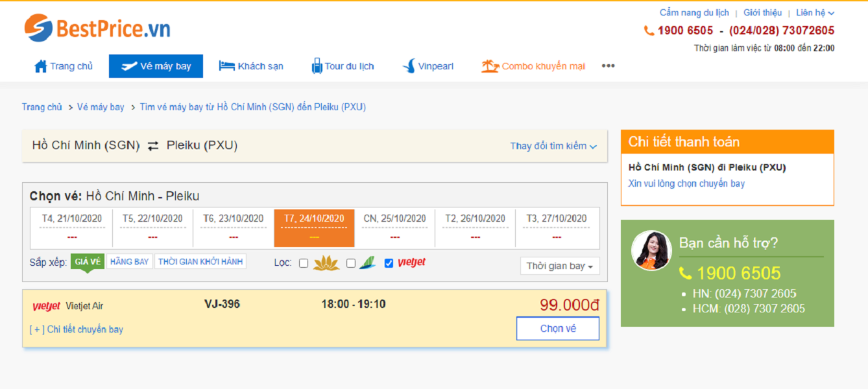The height and width of the screenshot is (389, 868).
Task: Click Chi tiết thanh toán header
Action: pyautogui.click(x=727, y=141)
